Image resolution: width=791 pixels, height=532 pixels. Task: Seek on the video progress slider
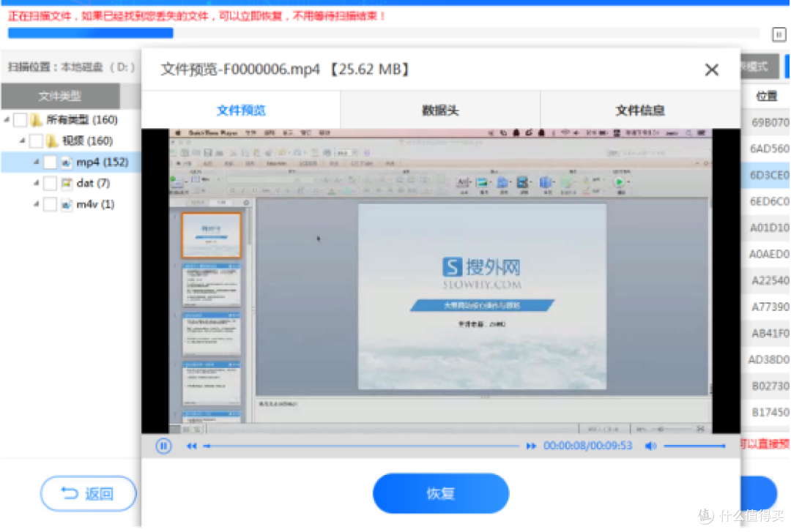tap(361, 446)
